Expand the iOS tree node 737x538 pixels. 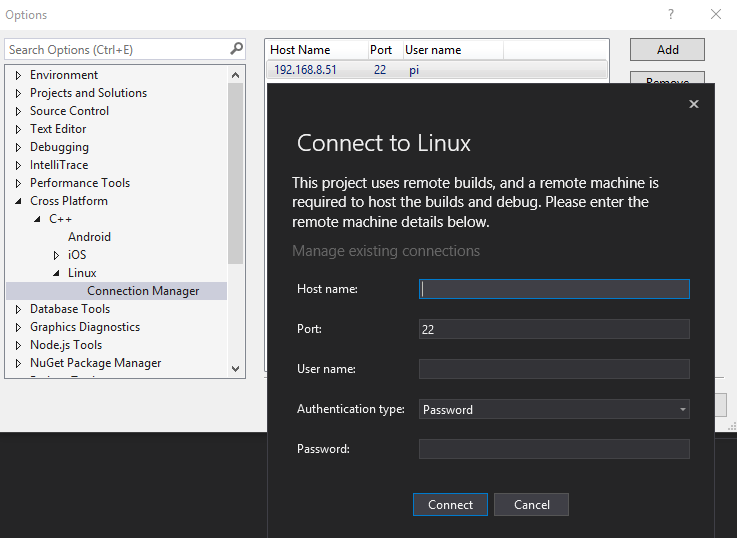click(56, 255)
